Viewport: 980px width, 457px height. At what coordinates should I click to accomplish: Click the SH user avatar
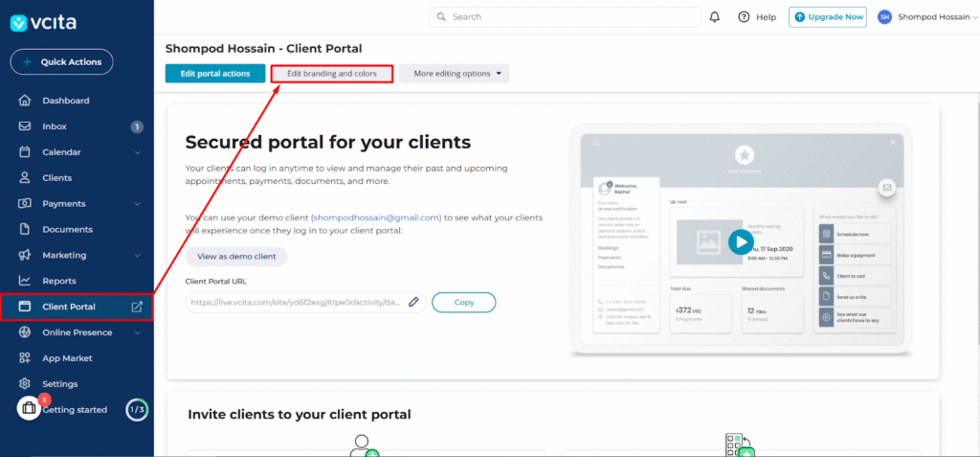(884, 17)
